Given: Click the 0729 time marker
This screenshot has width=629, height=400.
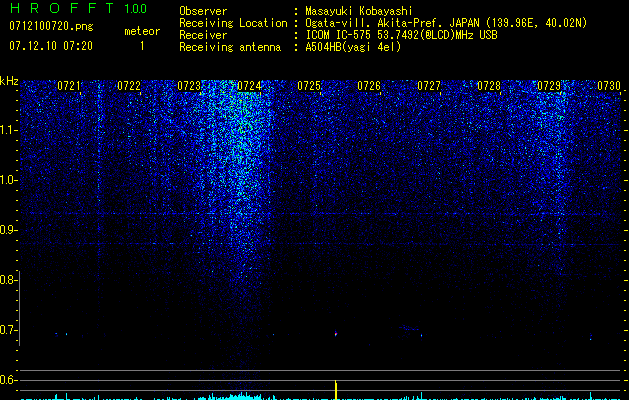Looking at the screenshot, I should click(549, 86).
